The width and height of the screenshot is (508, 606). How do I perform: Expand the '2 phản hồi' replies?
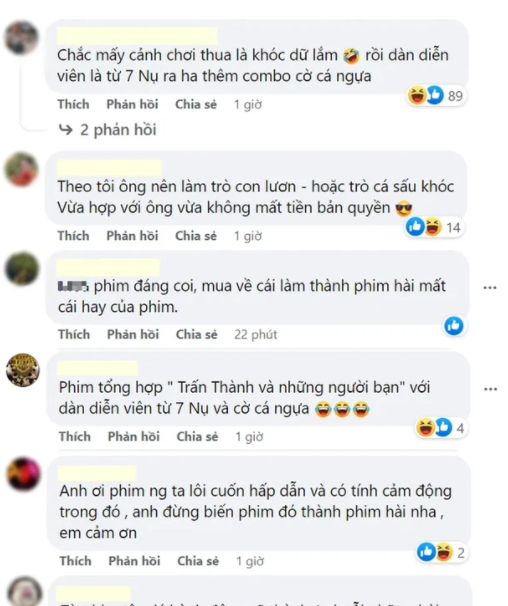[108, 130]
